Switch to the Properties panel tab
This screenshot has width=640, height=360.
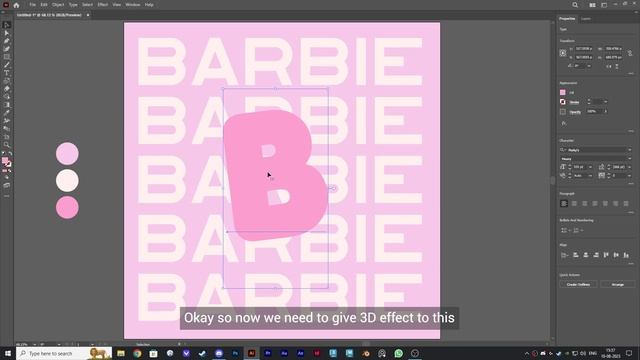pyautogui.click(x=567, y=19)
